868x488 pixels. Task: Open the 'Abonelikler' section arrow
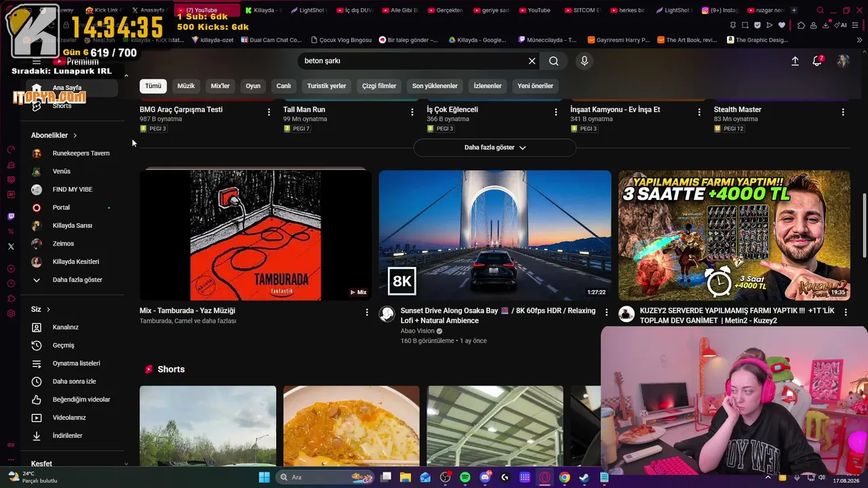[75, 136]
